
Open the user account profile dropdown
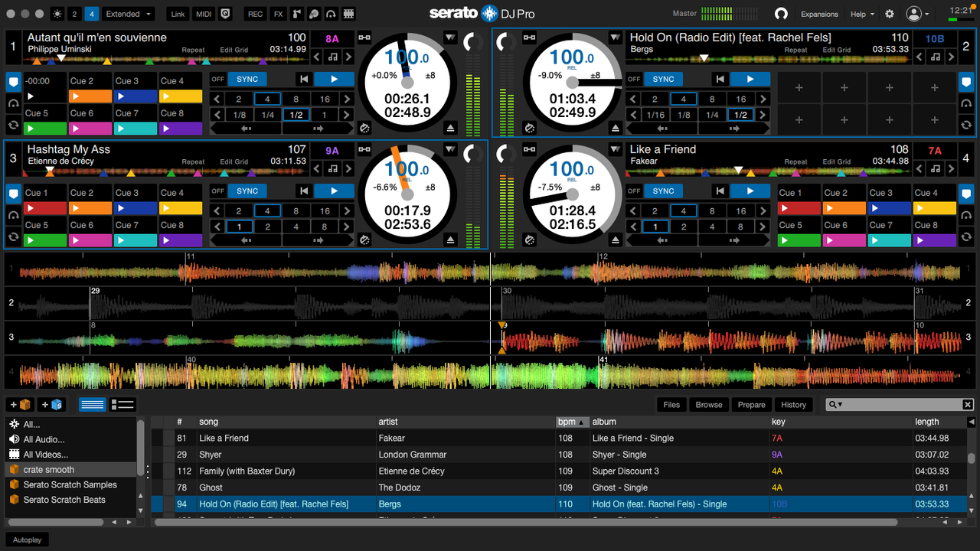click(x=916, y=14)
